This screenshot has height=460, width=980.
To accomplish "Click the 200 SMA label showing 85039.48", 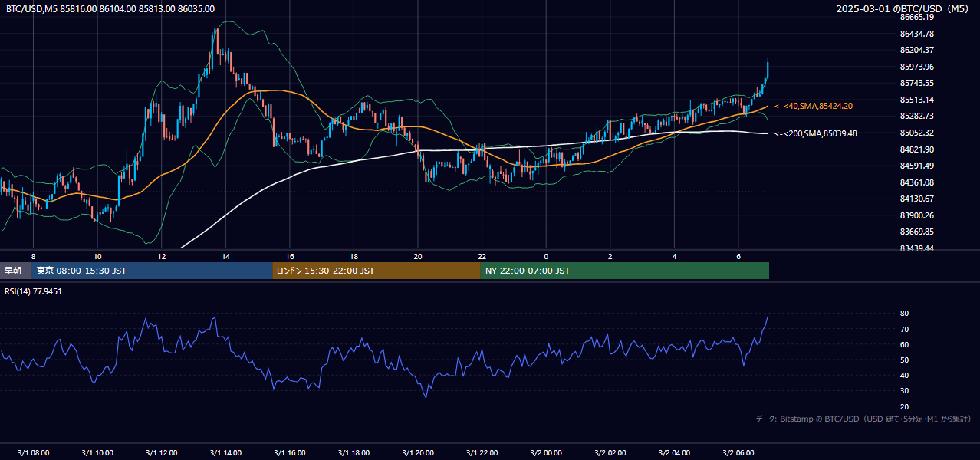I will 816,133.
